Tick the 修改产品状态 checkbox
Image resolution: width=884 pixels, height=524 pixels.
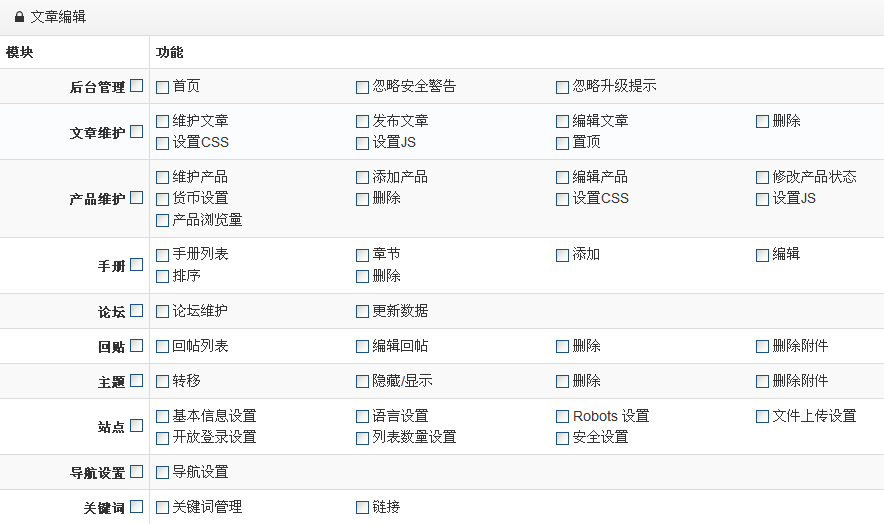763,178
